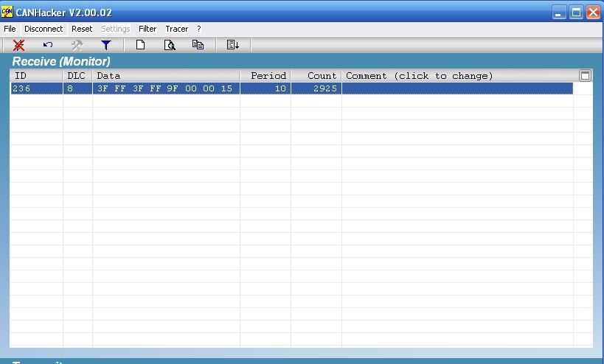Click the ID column header
604x364 pixels.
[37, 76]
